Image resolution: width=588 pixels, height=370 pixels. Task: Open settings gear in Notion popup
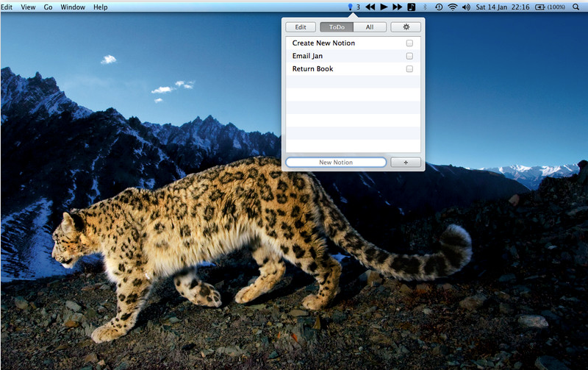coord(406,27)
